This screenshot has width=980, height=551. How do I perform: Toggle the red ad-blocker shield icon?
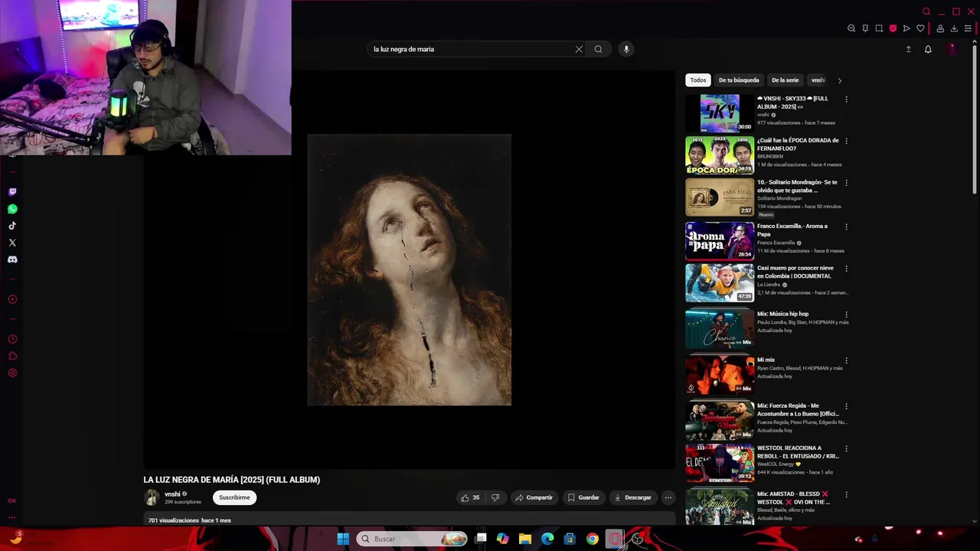pyautogui.click(x=893, y=28)
